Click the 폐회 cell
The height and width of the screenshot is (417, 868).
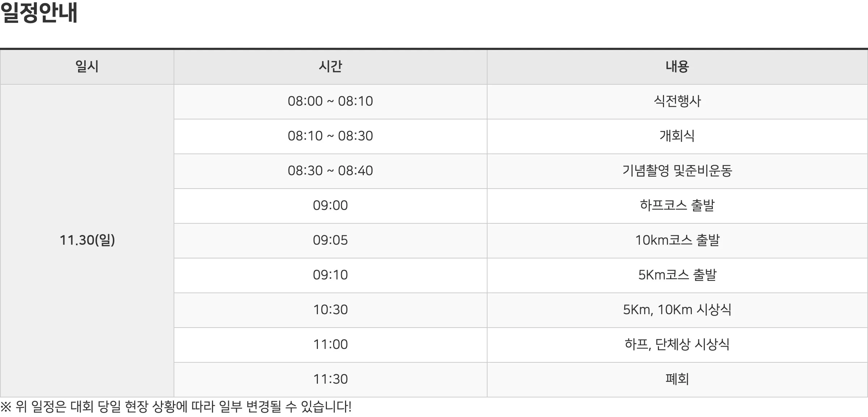point(677,380)
